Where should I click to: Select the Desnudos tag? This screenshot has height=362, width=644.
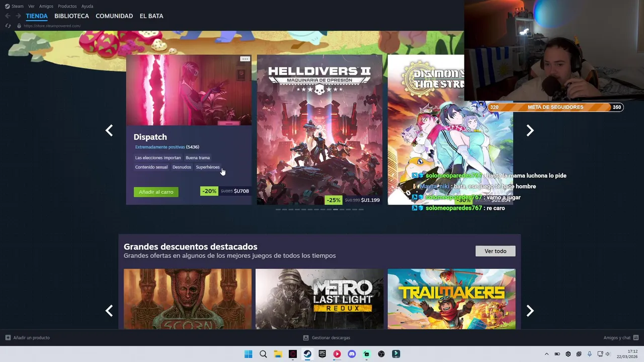click(182, 167)
